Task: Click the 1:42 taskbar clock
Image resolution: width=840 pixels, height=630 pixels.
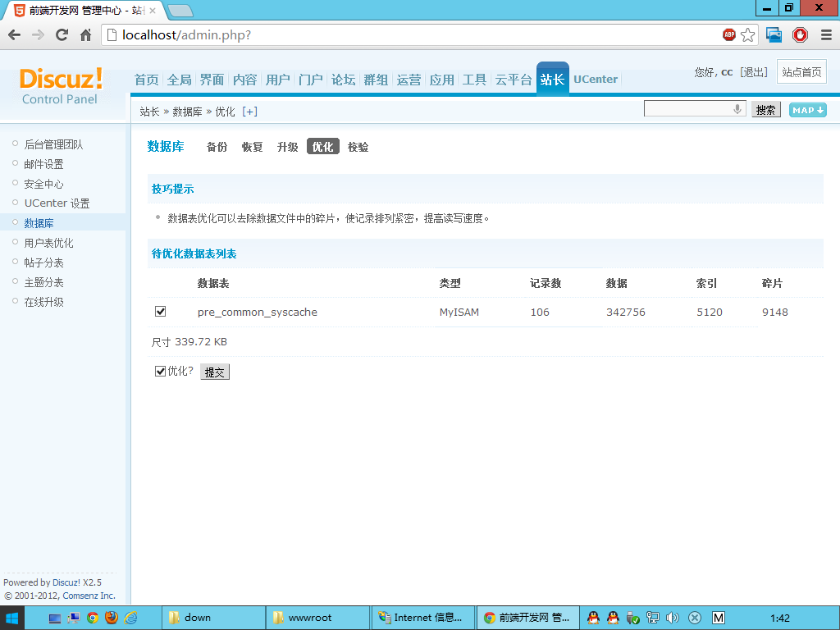Action: click(780, 619)
